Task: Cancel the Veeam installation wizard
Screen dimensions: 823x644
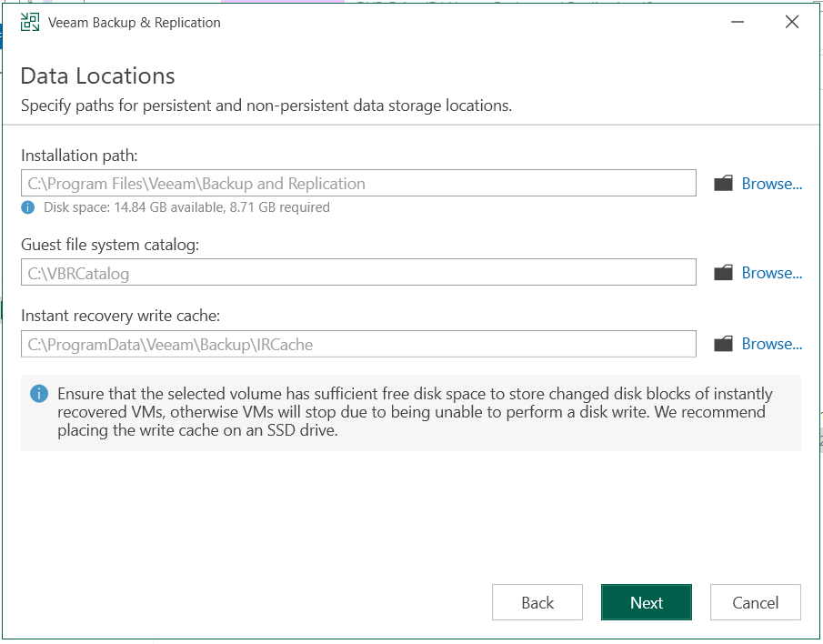Action: [755, 603]
